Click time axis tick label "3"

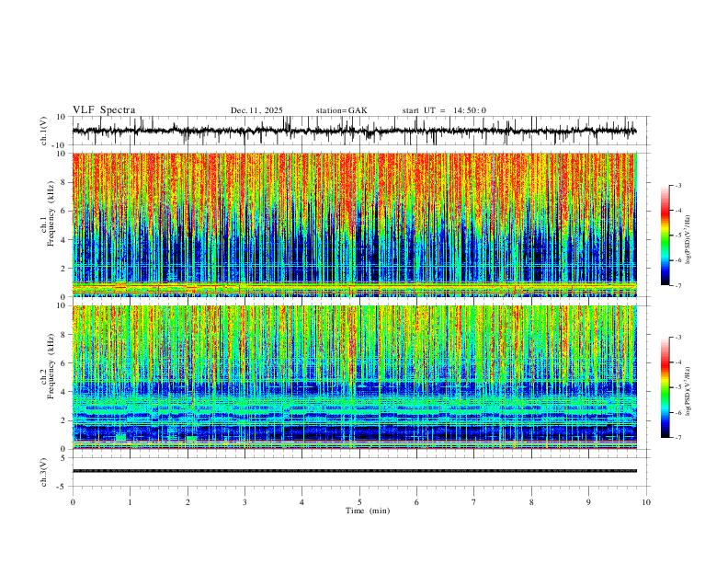(245, 502)
